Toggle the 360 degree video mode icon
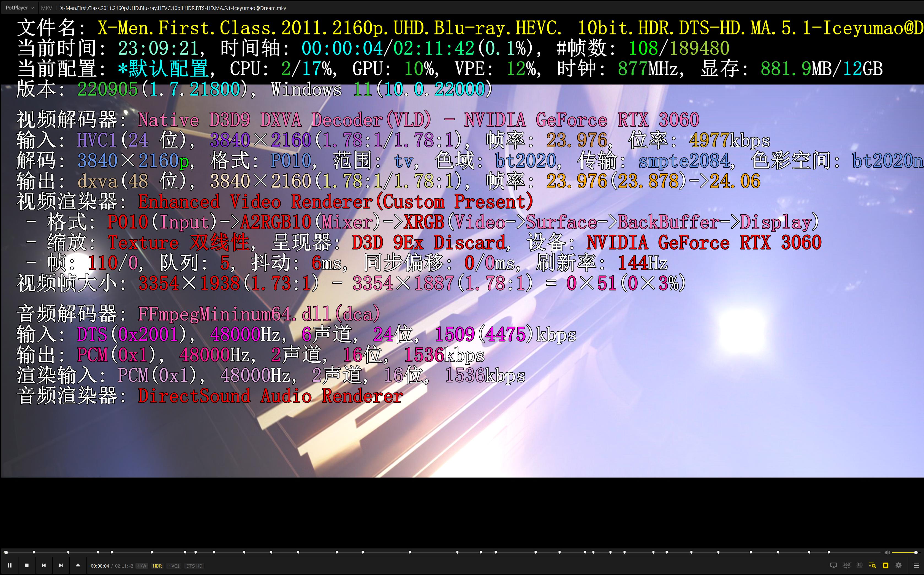The width and height of the screenshot is (924, 575). coord(847,565)
